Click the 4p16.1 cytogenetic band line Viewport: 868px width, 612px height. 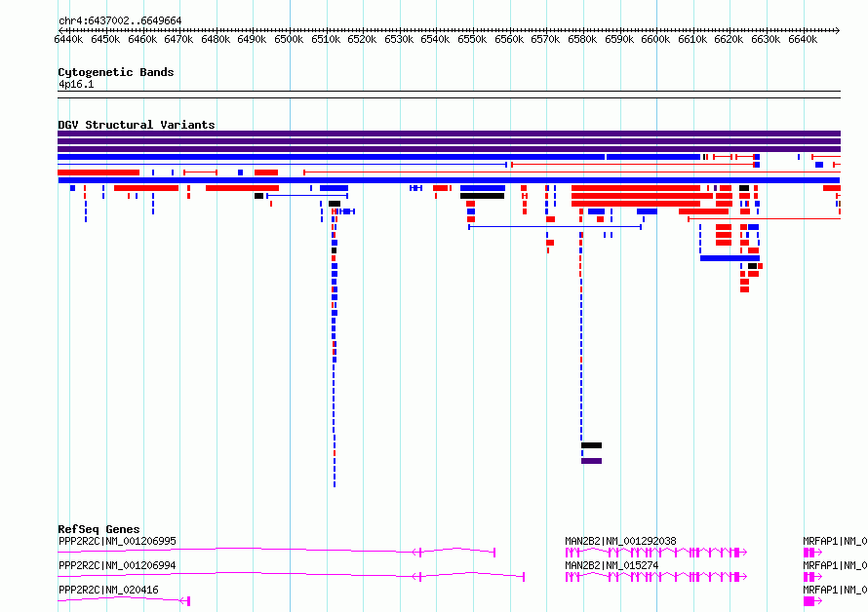(x=449, y=95)
